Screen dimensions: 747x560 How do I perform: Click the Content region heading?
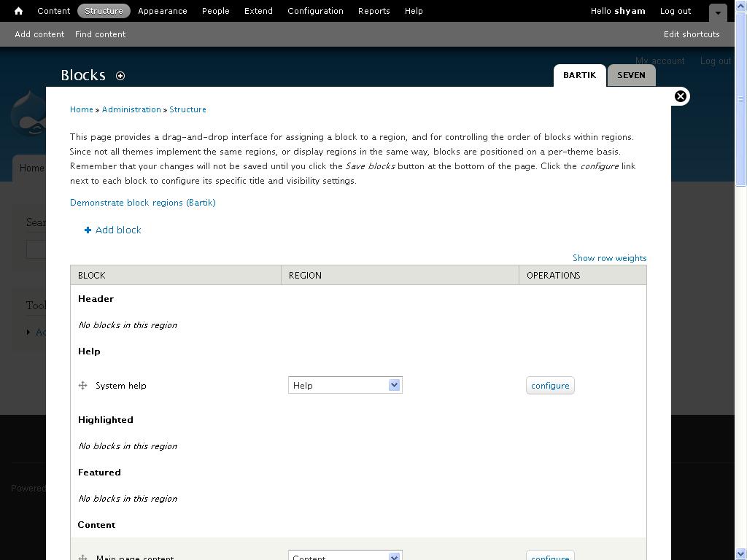point(97,525)
